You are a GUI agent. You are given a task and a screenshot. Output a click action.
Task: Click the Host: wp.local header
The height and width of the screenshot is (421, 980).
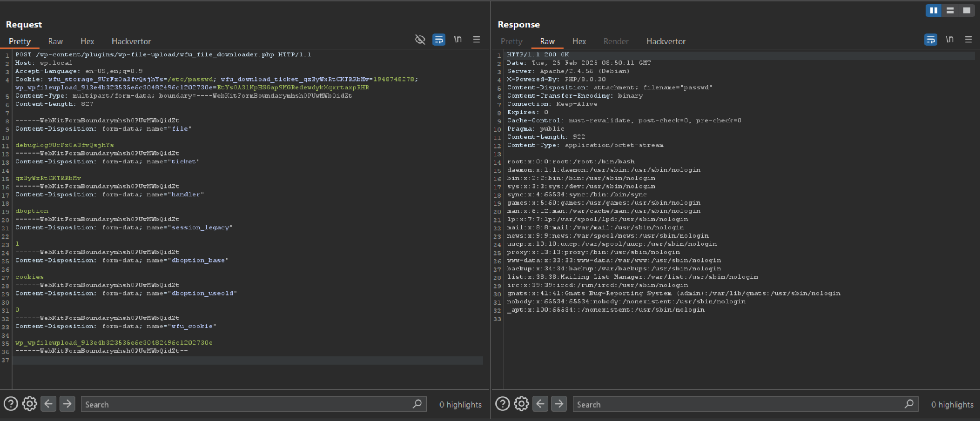click(x=43, y=63)
